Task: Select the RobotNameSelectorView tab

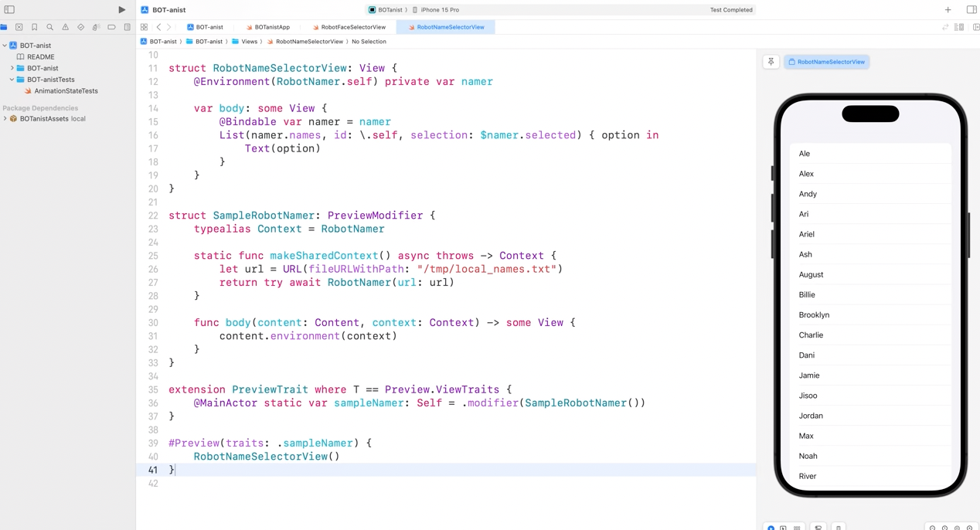Action: click(x=446, y=27)
